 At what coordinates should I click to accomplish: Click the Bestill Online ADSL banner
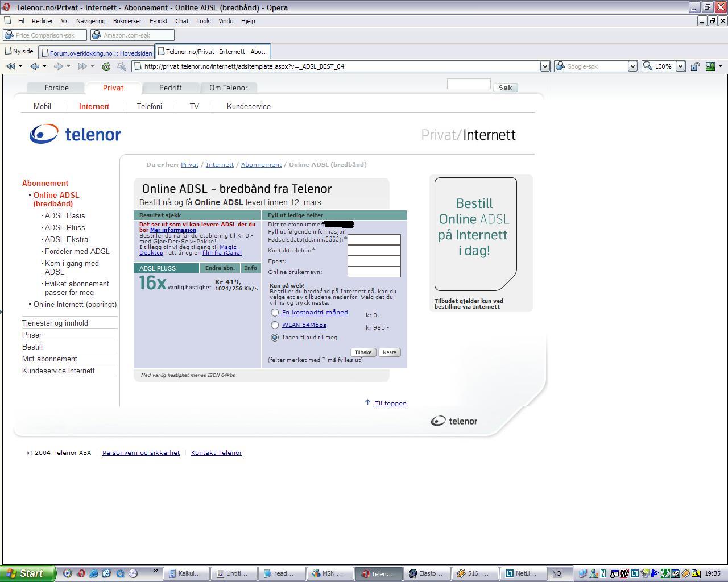[x=475, y=234]
